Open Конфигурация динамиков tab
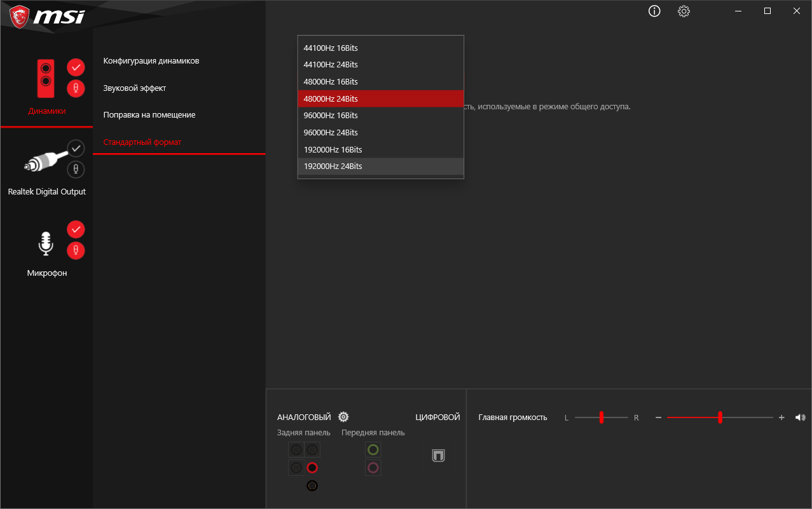Viewport: 812px width, 509px height. click(x=151, y=61)
